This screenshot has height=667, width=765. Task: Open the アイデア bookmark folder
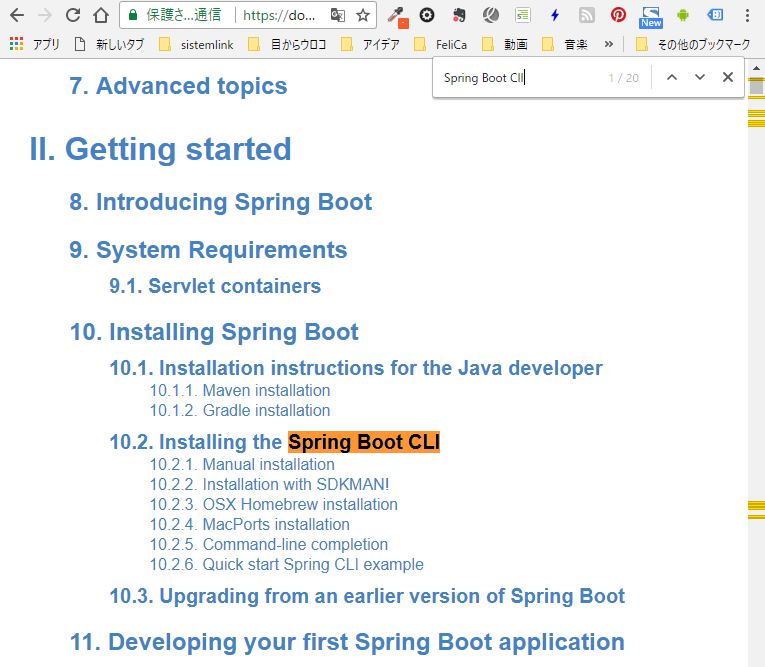click(370, 44)
